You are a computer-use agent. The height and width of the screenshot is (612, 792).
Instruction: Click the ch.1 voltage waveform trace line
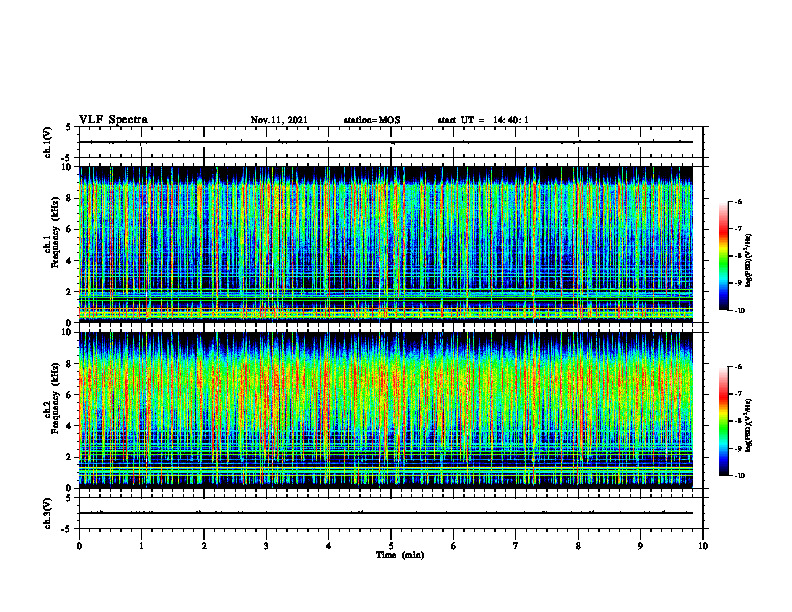coord(386,142)
